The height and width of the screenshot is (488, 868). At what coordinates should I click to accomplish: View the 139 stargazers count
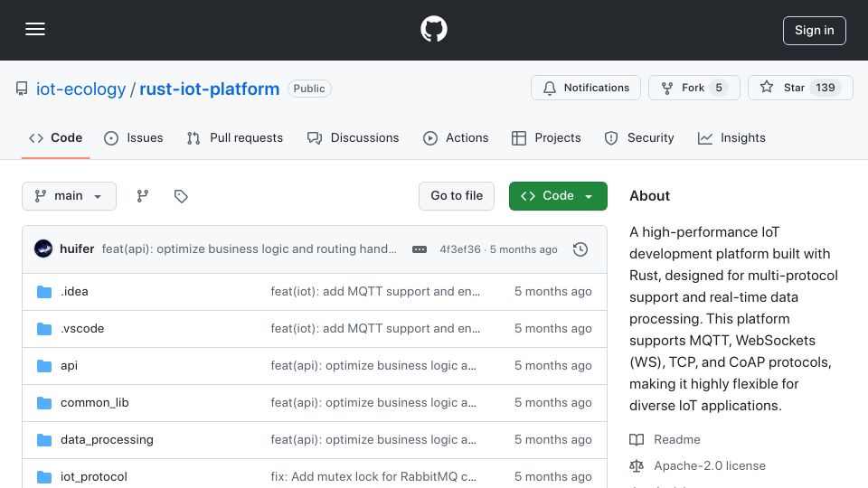pyautogui.click(x=825, y=88)
